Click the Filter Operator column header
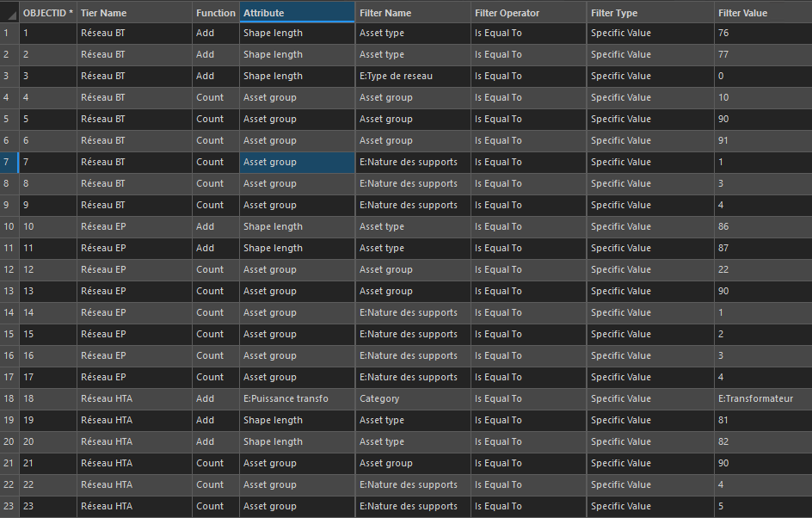 [529, 13]
